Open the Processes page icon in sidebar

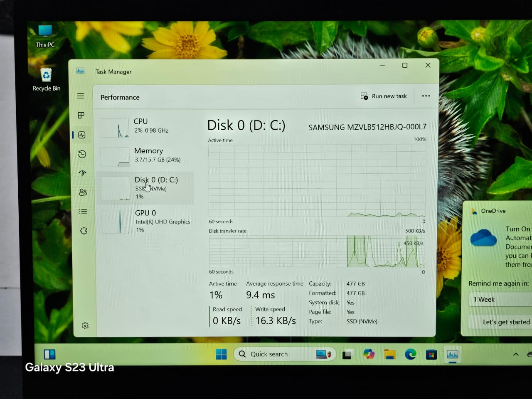[81, 115]
